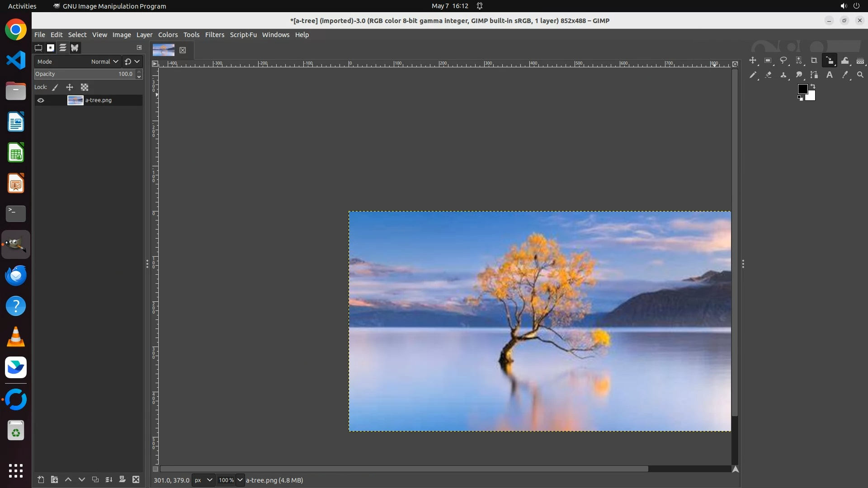868x488 pixels.
Task: Select the Free Select lasso tool
Action: tap(783, 61)
